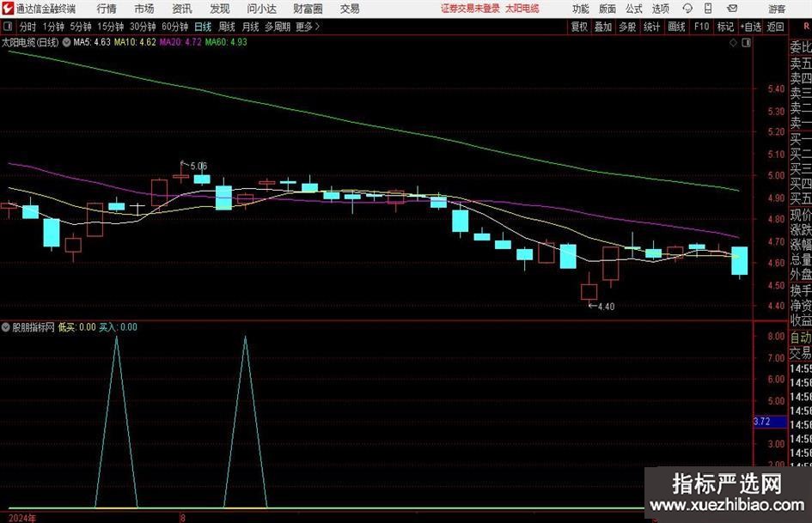Open the 交易 menu

350,9
